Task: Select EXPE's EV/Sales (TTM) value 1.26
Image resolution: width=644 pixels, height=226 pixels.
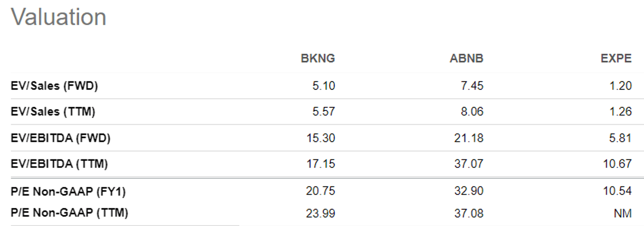Action: click(x=620, y=111)
